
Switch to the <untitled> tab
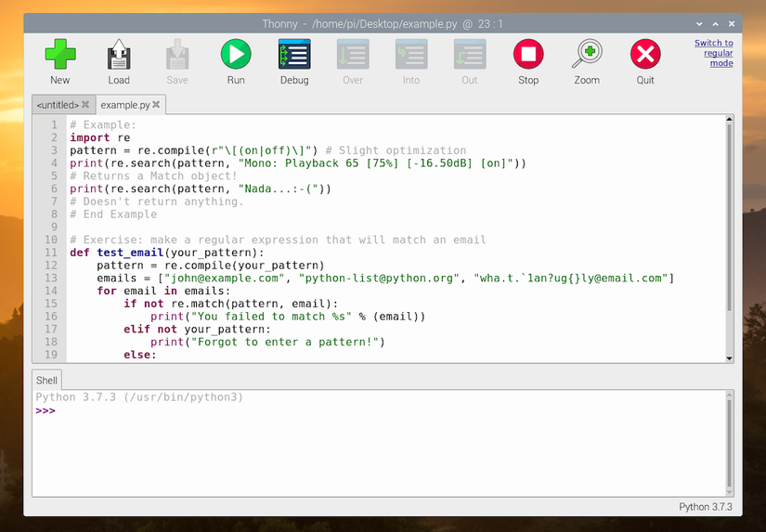tap(58, 105)
